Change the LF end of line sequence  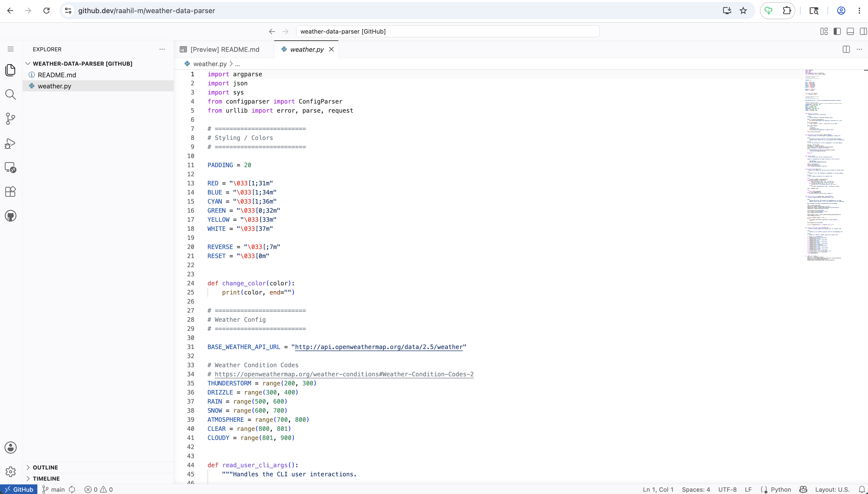pyautogui.click(x=748, y=490)
